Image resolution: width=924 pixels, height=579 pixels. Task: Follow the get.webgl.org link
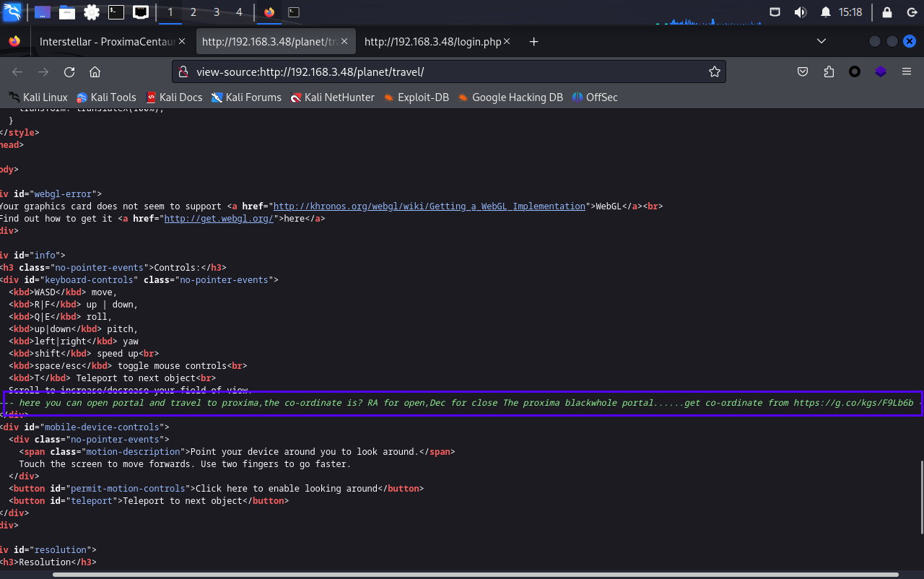tap(219, 219)
